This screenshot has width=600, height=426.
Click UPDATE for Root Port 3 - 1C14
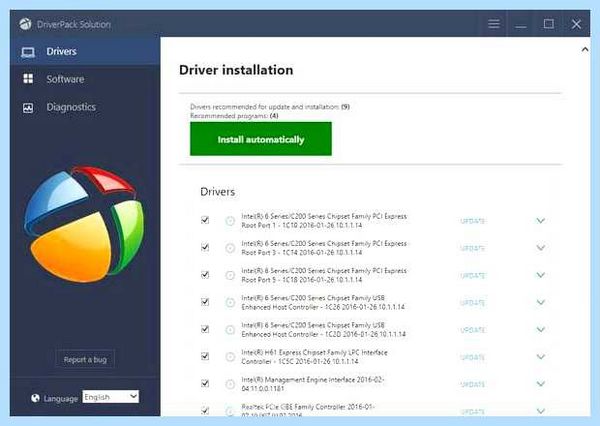click(473, 248)
